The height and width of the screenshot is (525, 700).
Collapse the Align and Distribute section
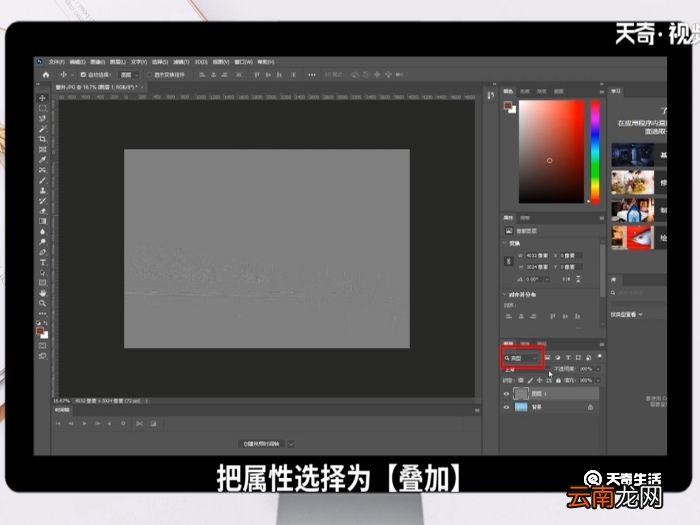(505, 295)
